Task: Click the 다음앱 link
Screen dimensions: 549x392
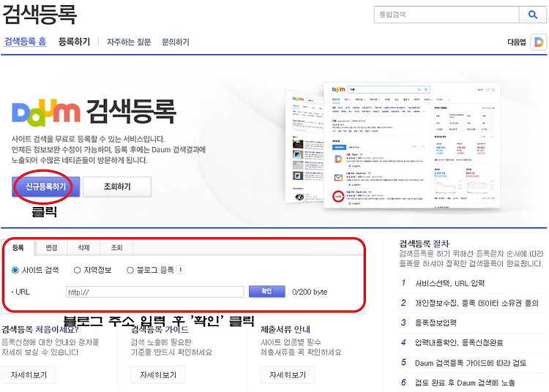Action: [517, 42]
